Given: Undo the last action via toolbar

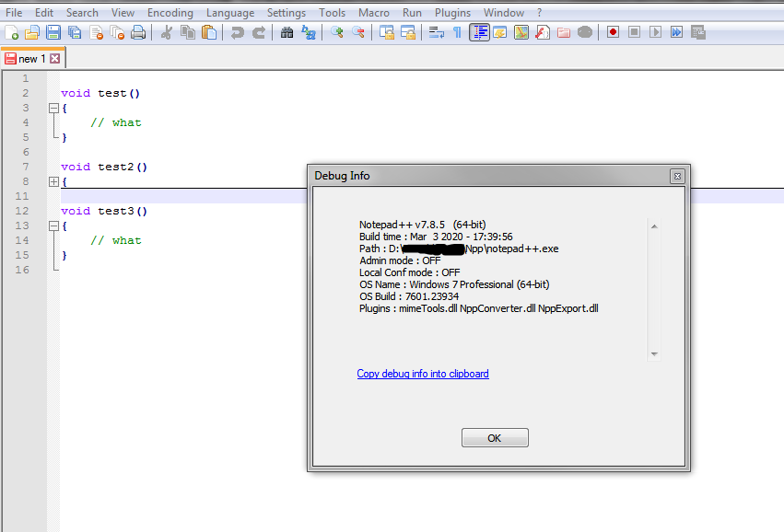Looking at the screenshot, I should click(x=237, y=32).
